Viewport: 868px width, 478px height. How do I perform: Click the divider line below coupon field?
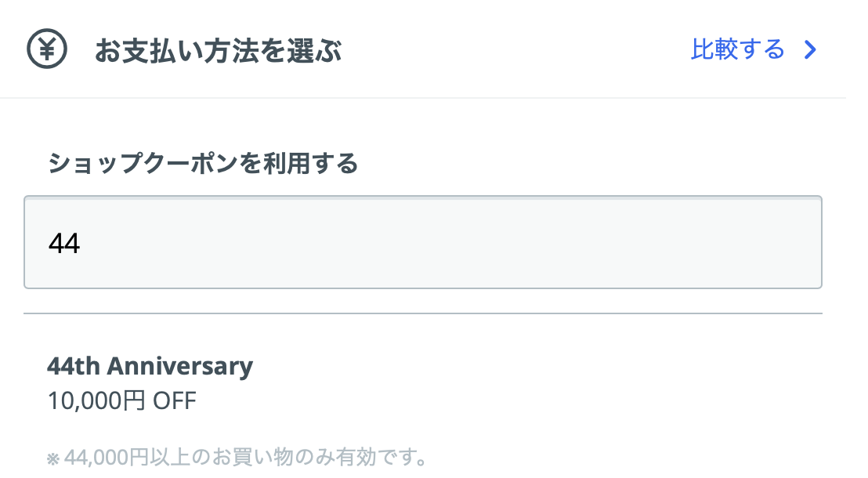click(x=423, y=313)
